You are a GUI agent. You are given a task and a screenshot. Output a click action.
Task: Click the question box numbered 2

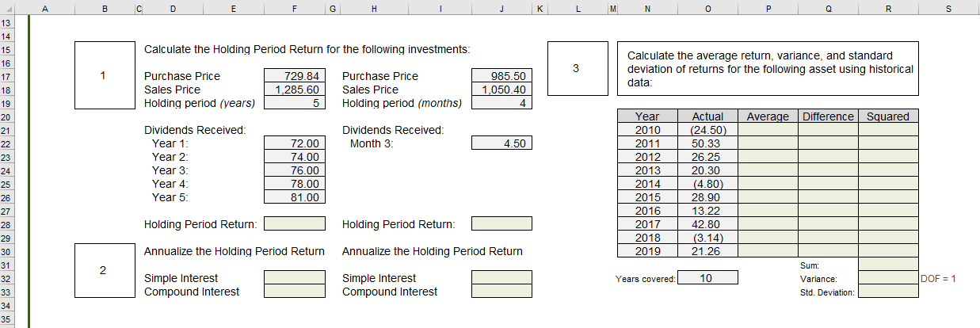pyautogui.click(x=105, y=271)
